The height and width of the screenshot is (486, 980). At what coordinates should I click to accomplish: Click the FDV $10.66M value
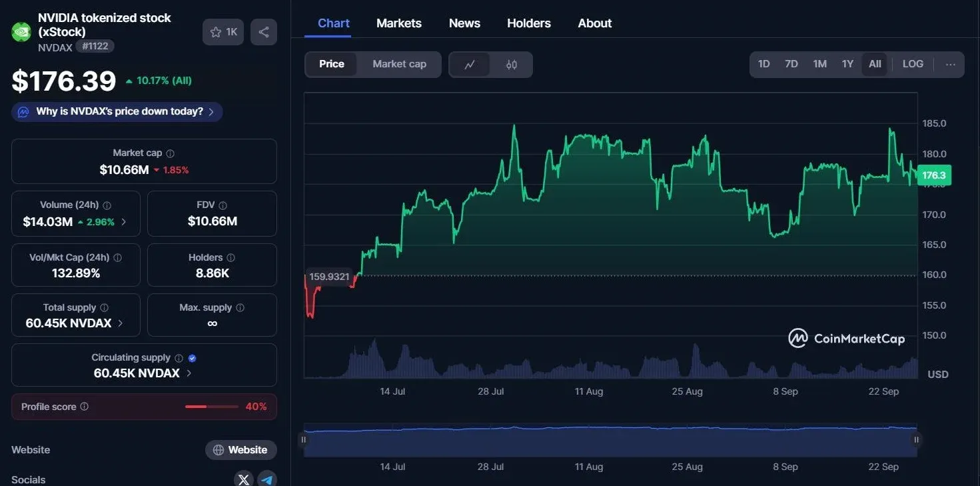212,221
